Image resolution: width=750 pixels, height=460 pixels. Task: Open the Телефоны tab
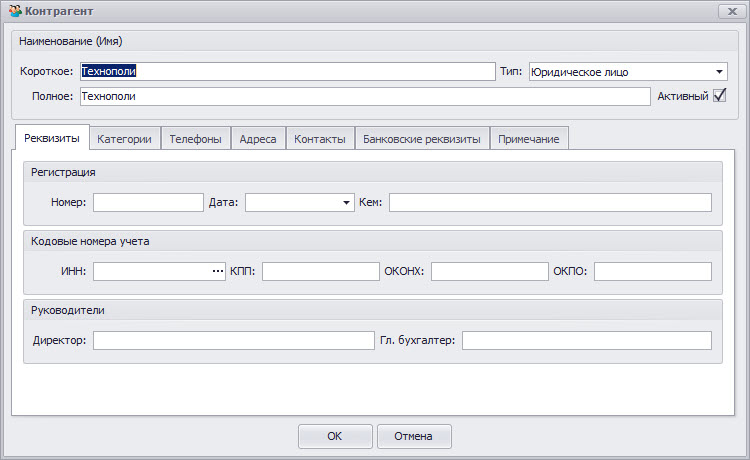coord(195,139)
